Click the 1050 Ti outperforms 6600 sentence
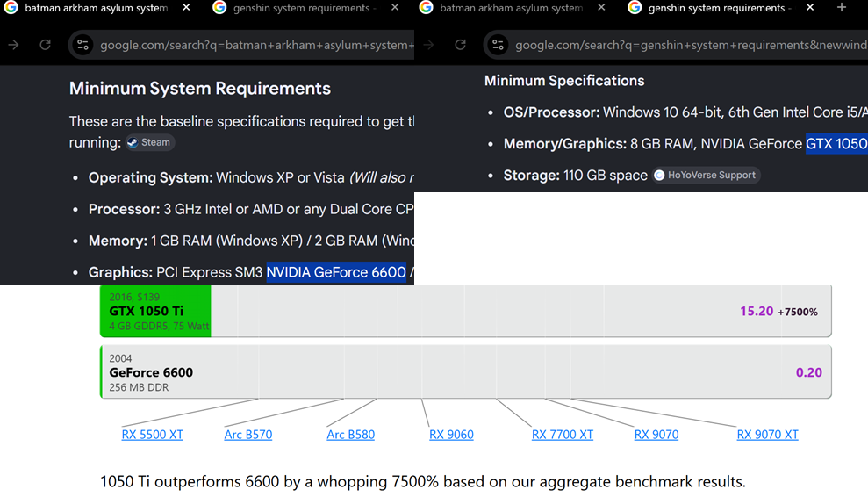The height and width of the screenshot is (497, 868). coord(423,481)
